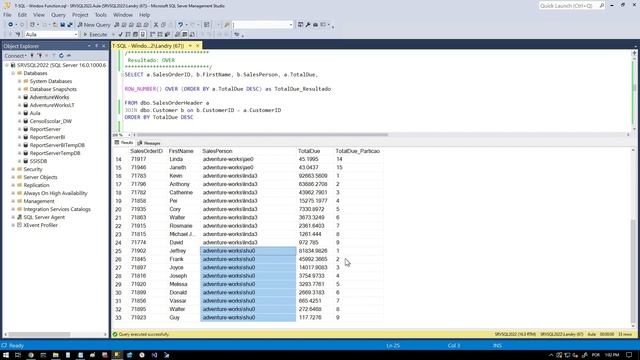Click the Object Explorer activity monitor icon
Image resolution: width=640 pixels, height=360 pixels.
point(69,56)
